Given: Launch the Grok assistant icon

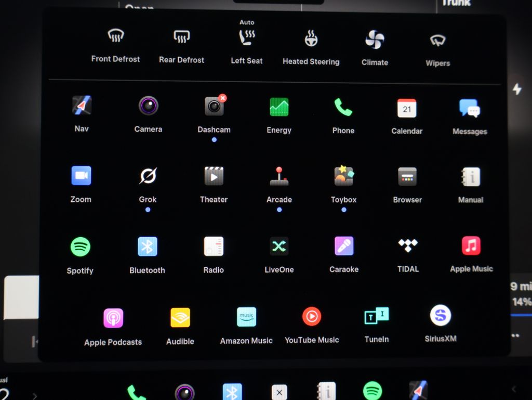Looking at the screenshot, I should pos(148,176).
